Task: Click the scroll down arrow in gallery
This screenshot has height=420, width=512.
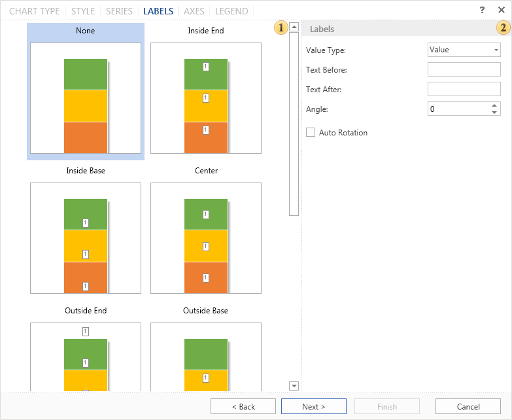Action: [294, 386]
